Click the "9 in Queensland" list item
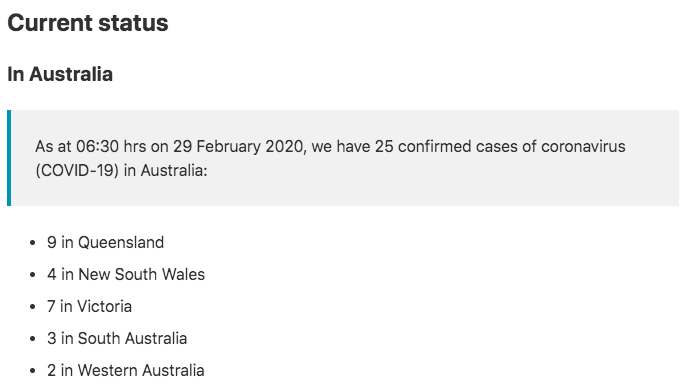This screenshot has width=695, height=384. pyautogui.click(x=105, y=243)
